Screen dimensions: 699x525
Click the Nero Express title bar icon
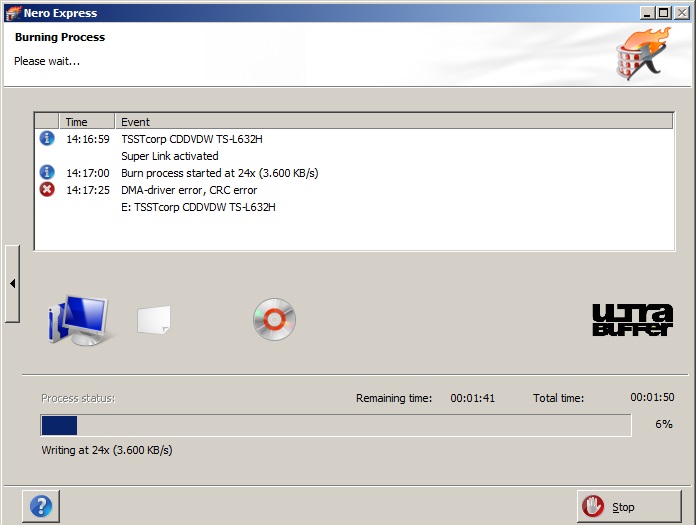point(12,12)
